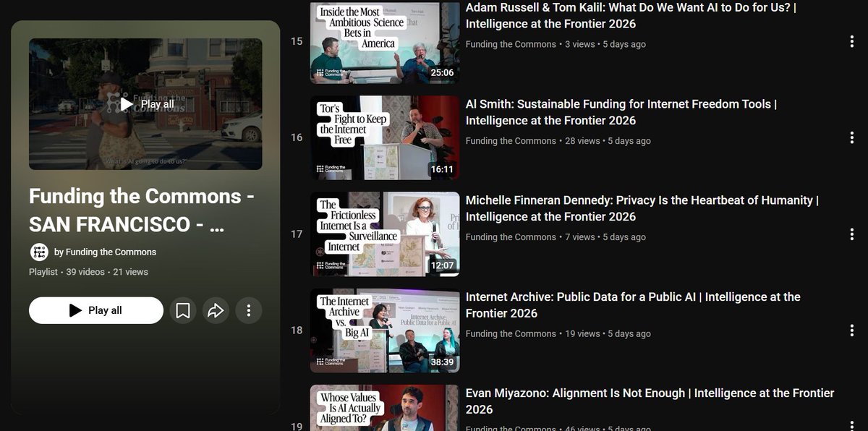Click the Funding the Commons channel avatar
The image size is (868, 431).
39,252
